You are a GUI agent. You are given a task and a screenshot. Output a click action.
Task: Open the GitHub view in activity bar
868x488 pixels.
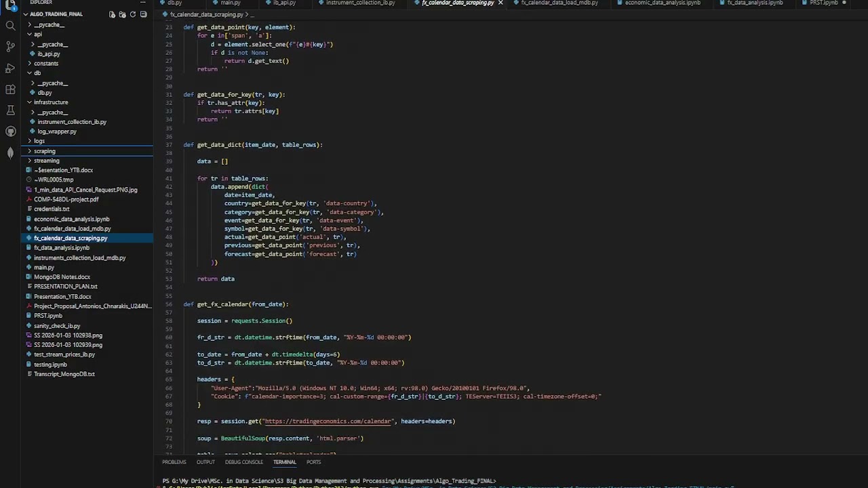point(10,131)
